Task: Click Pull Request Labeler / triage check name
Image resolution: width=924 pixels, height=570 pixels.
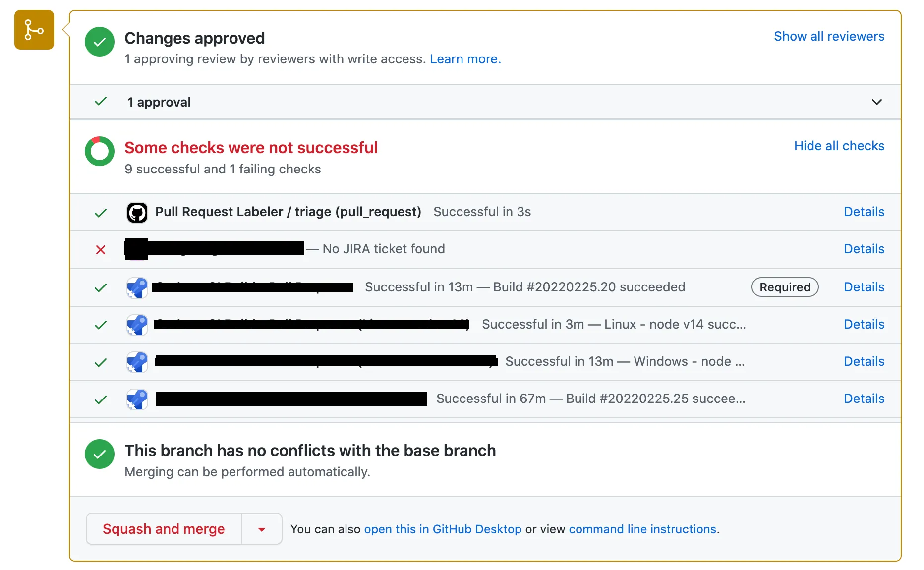Action: (288, 212)
